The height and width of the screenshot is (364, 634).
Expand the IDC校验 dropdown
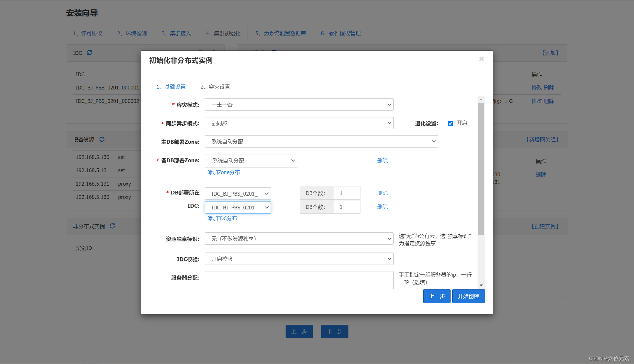tap(299, 259)
